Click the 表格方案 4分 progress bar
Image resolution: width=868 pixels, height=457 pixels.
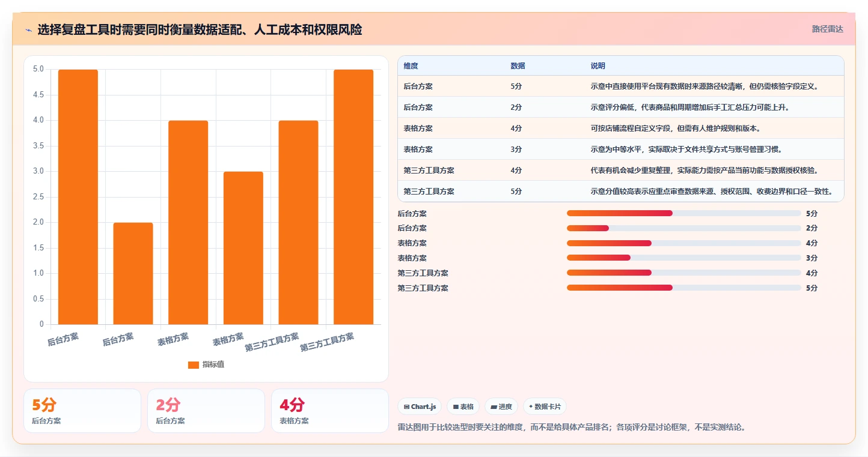click(x=683, y=243)
